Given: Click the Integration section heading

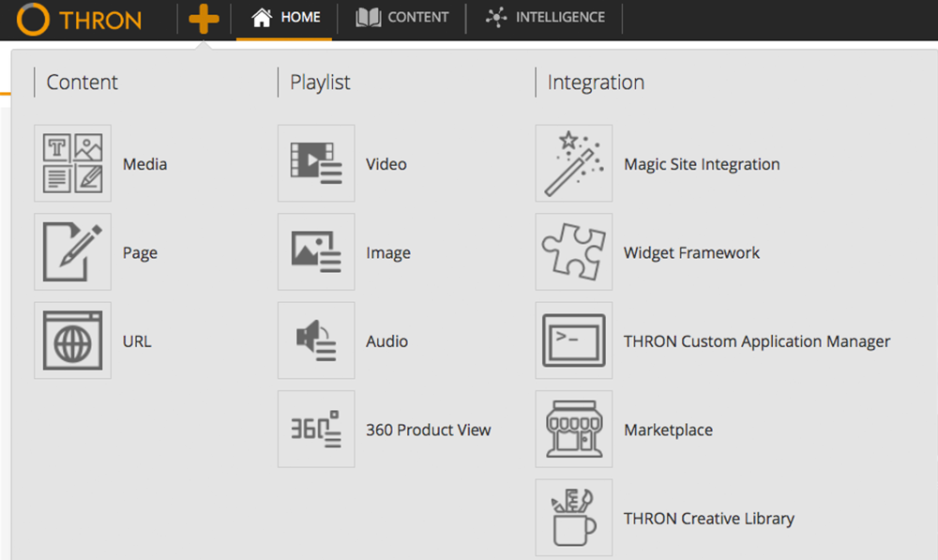Looking at the screenshot, I should pos(596,83).
